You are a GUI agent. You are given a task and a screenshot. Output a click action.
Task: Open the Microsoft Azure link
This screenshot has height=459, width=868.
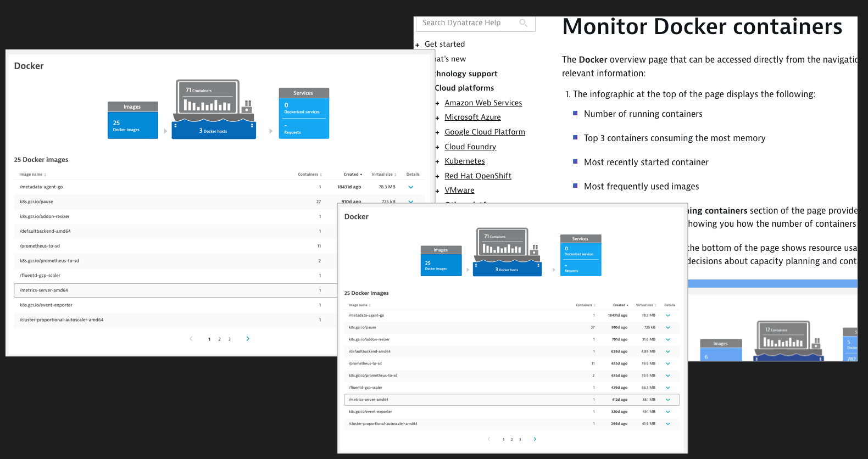472,117
